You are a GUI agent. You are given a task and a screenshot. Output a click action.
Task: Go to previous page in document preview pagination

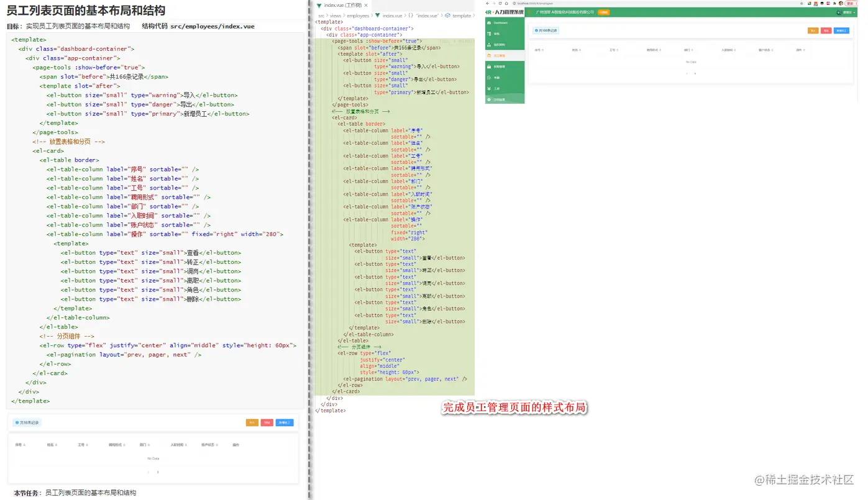(148, 472)
